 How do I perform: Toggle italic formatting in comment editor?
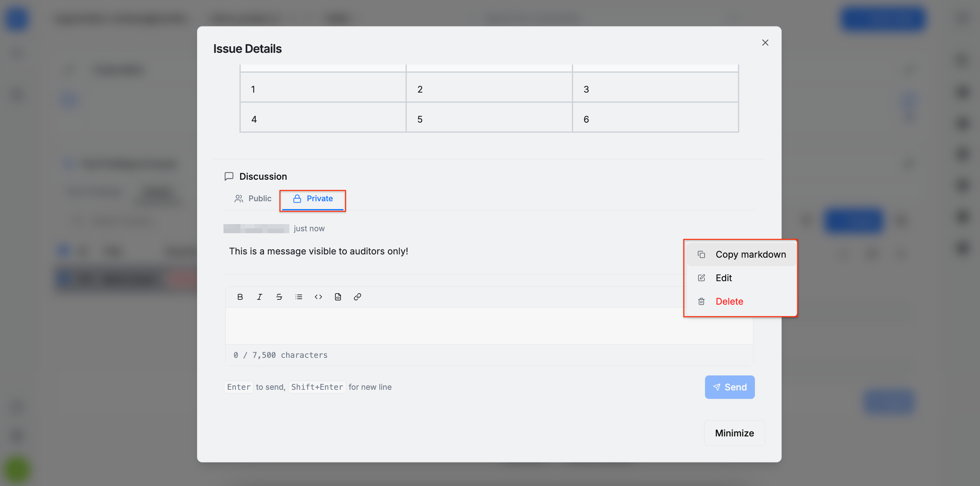[259, 296]
